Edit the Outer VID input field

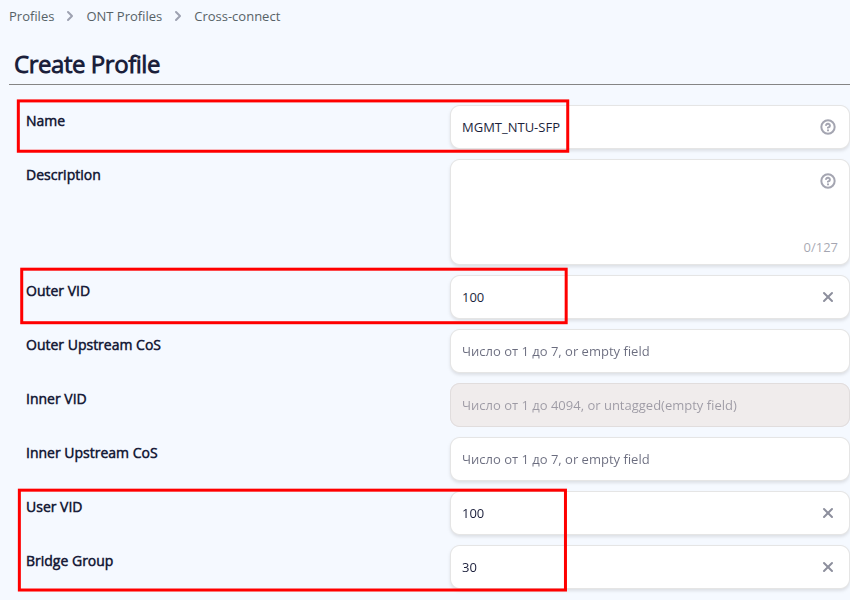630,297
